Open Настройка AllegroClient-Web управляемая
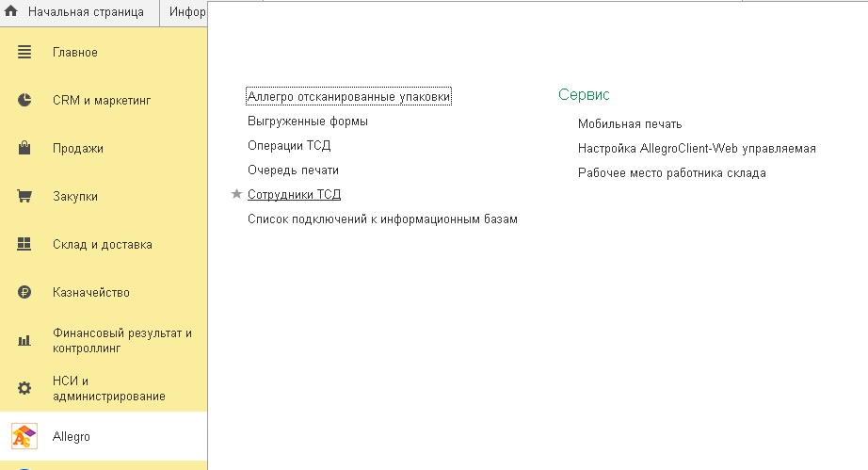 [x=697, y=149]
